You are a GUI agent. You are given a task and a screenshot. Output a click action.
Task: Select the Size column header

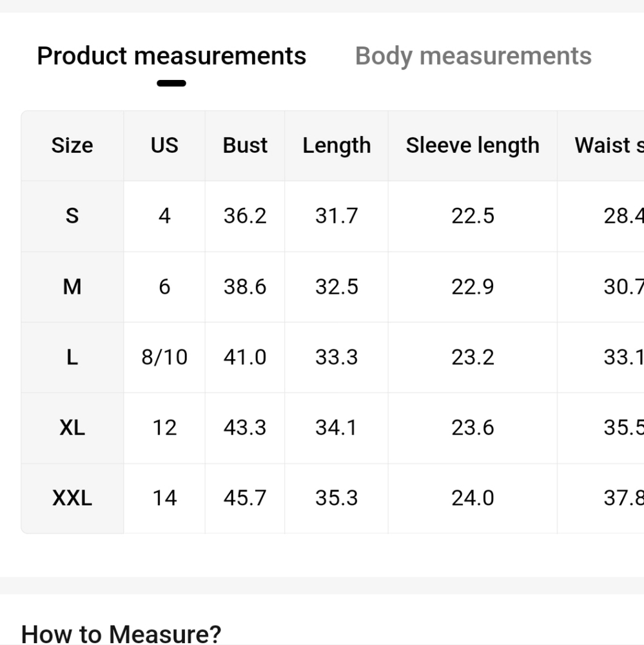[72, 146]
